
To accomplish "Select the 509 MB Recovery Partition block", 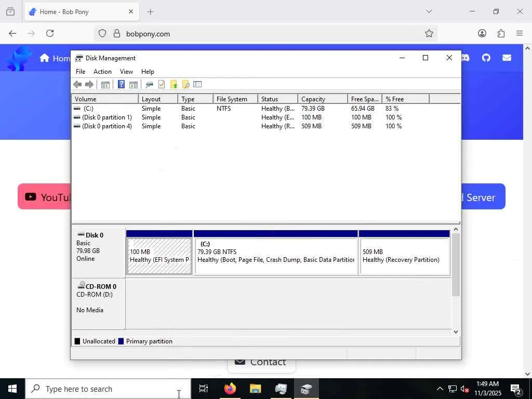I will point(404,252).
